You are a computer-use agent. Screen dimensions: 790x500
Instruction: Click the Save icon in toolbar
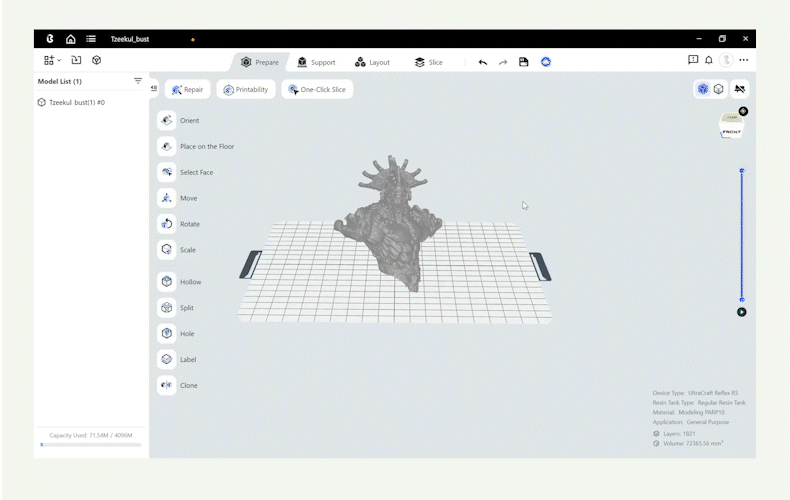523,62
